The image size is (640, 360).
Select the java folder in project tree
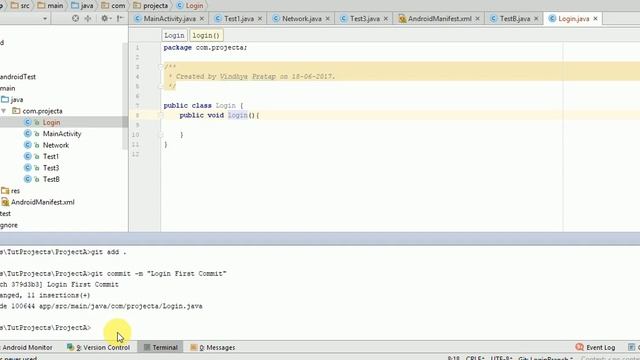click(x=17, y=100)
